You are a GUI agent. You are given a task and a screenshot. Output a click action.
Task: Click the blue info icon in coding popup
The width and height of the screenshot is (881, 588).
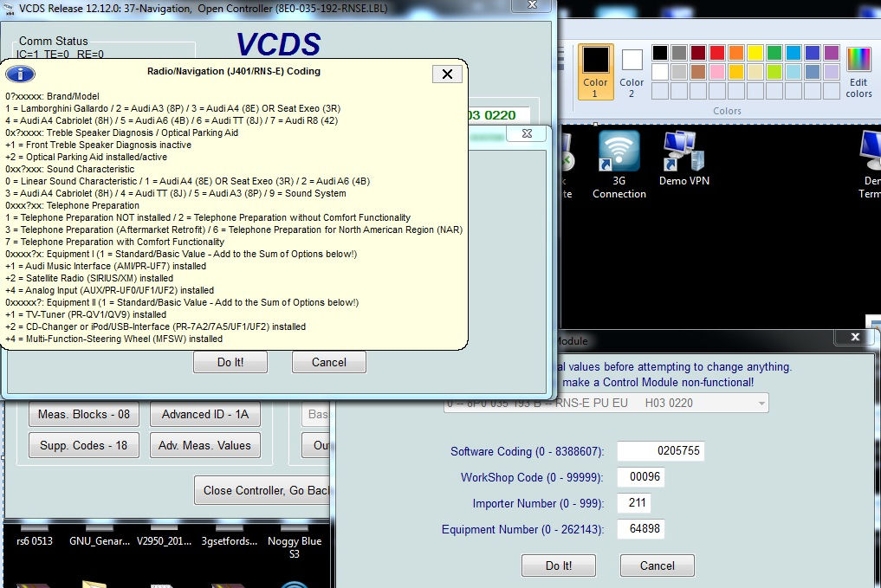21,74
